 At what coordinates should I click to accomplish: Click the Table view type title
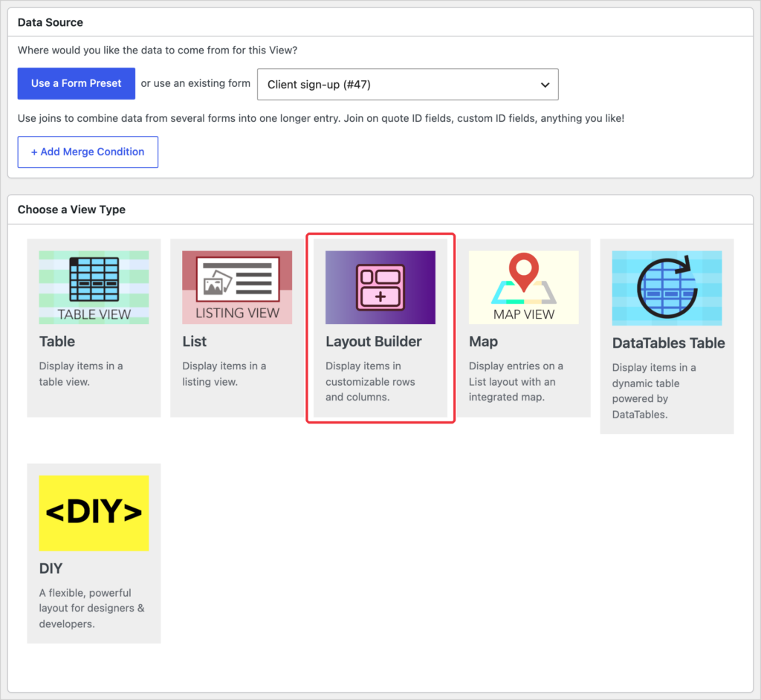point(57,341)
